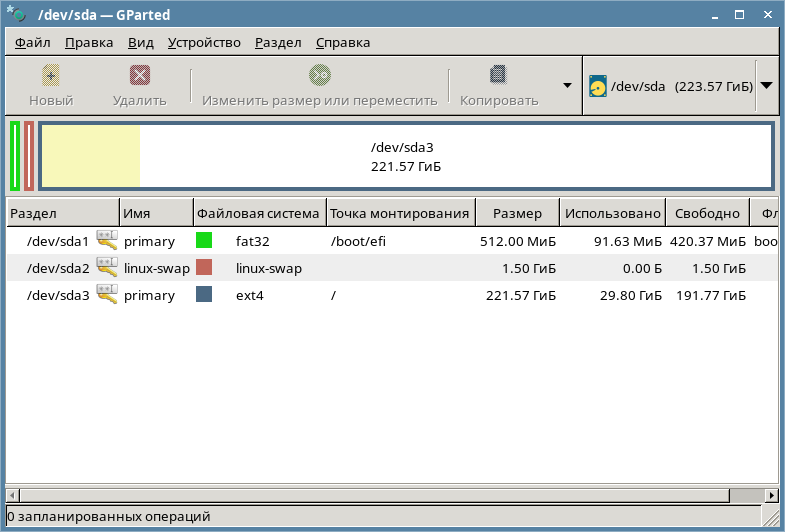
Task: Click the disk icon beside /dev/sda
Action: (x=598, y=86)
